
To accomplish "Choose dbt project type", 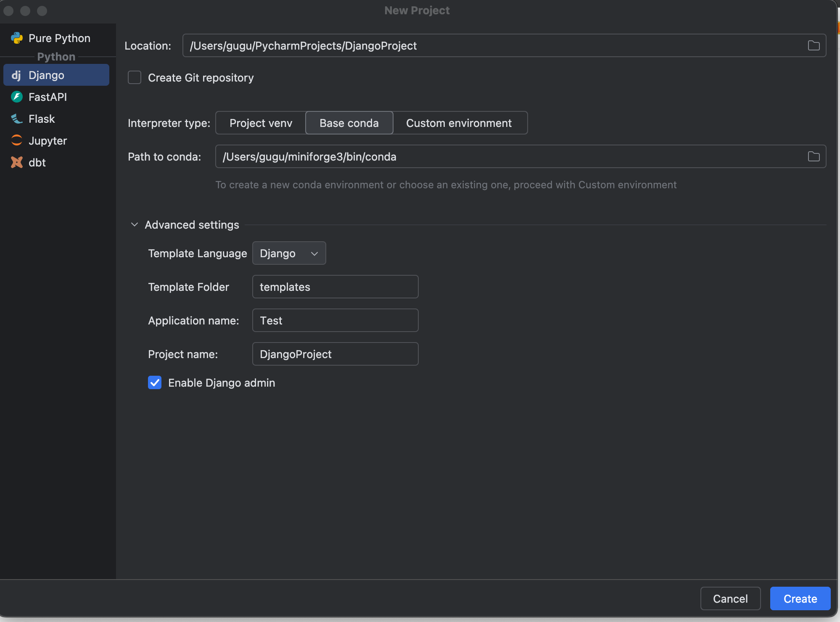I will point(56,163).
